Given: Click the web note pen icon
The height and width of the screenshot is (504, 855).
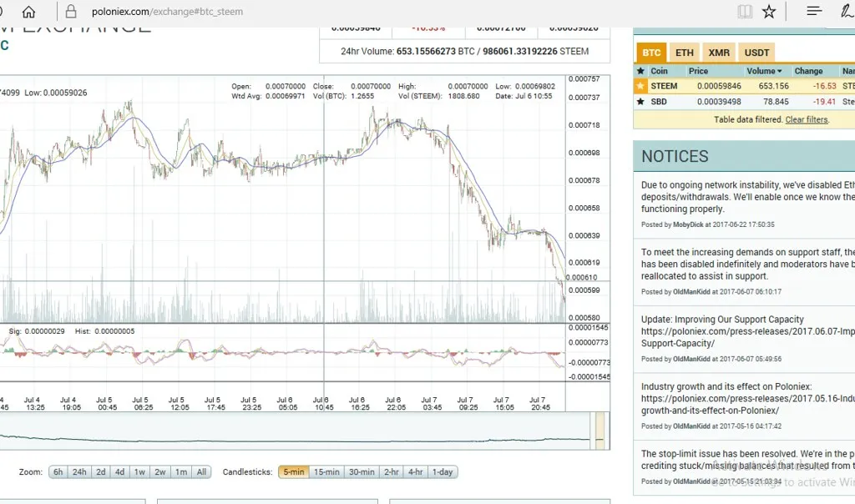Looking at the screenshot, I should (x=847, y=11).
